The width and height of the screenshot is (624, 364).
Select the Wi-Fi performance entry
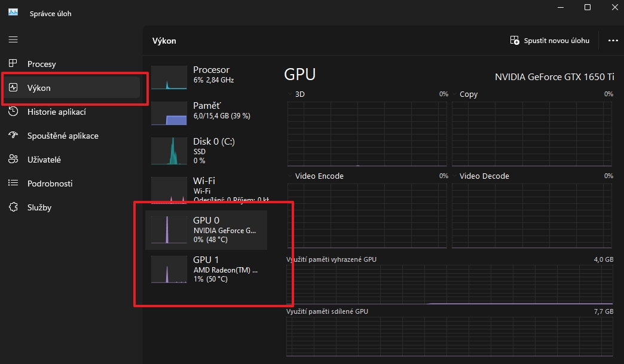pos(206,188)
